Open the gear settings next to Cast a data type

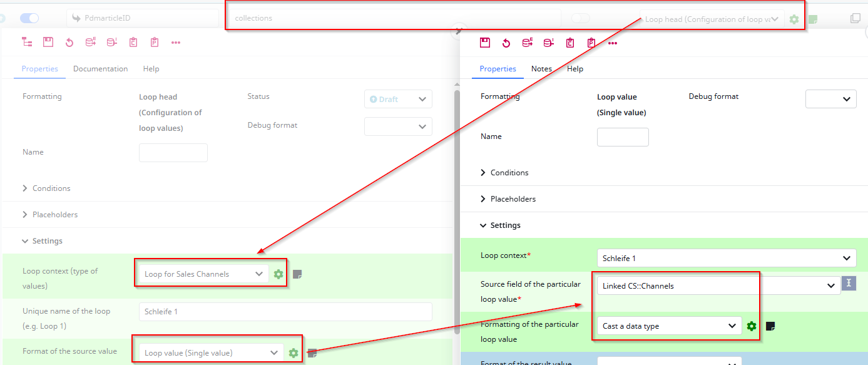click(x=751, y=326)
